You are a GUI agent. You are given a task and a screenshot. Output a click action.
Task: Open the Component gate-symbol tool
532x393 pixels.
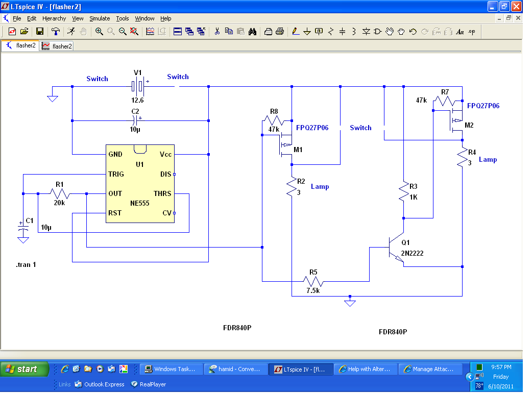(x=378, y=32)
